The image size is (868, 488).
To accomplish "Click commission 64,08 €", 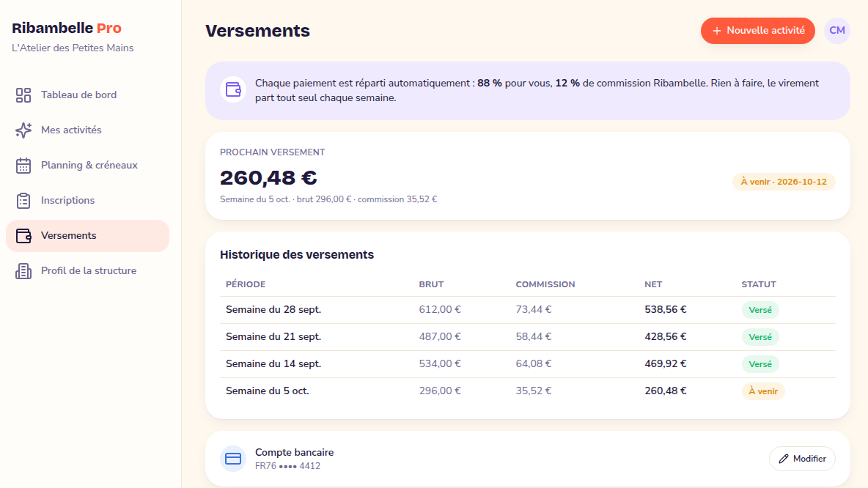I will click(534, 364).
